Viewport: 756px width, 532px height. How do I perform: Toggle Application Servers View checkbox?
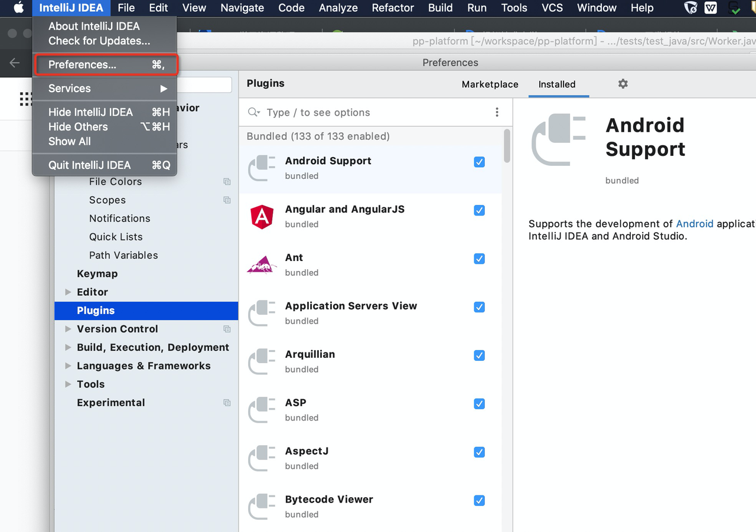point(480,307)
